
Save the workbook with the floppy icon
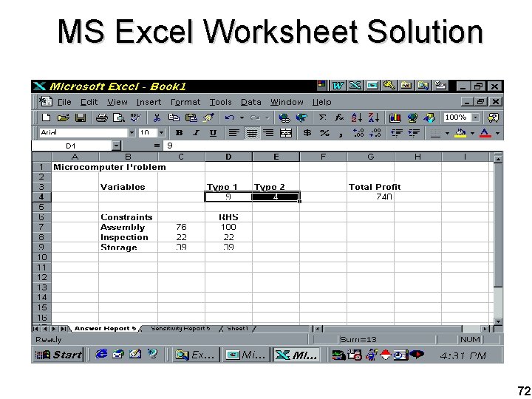click(x=81, y=117)
